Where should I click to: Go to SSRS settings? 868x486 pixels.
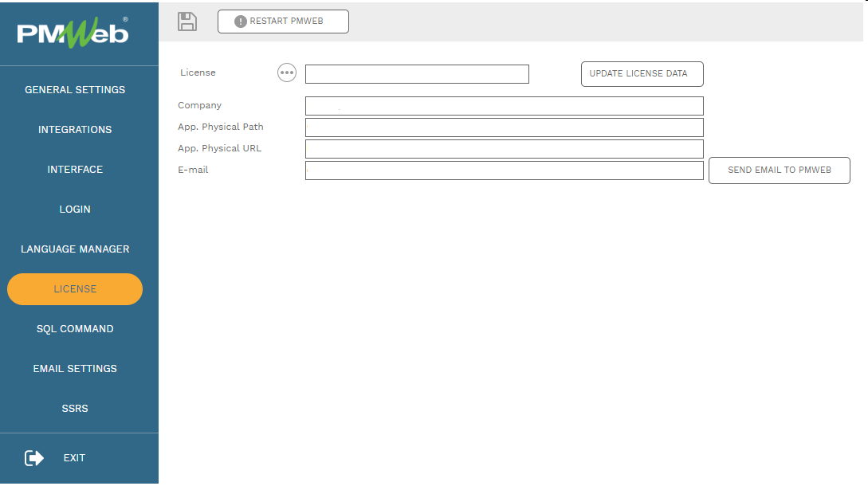click(x=75, y=409)
